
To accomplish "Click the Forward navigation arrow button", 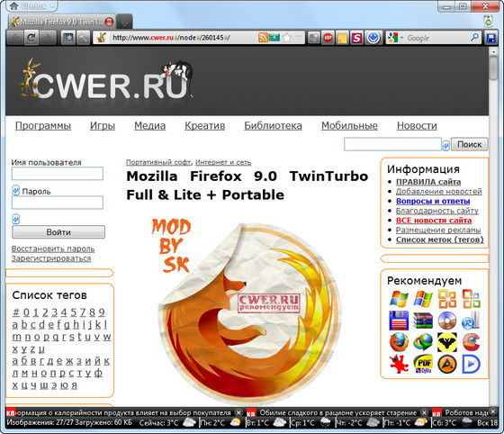I will (x=47, y=38).
